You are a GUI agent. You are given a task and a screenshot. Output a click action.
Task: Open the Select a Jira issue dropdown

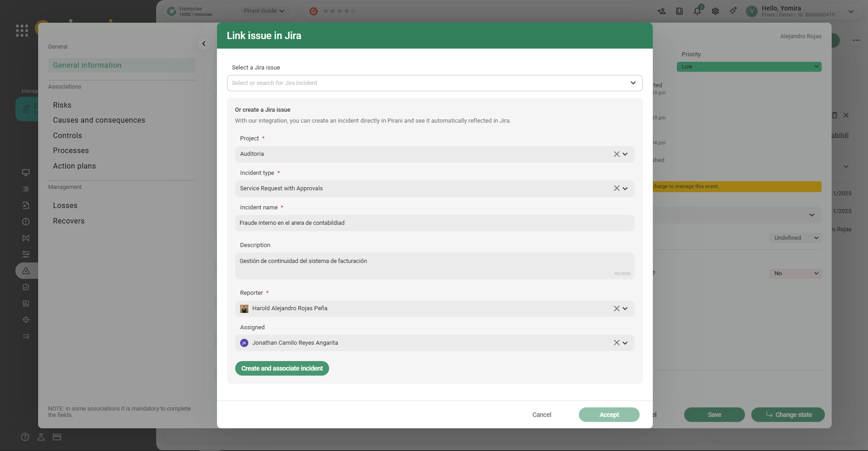point(434,83)
